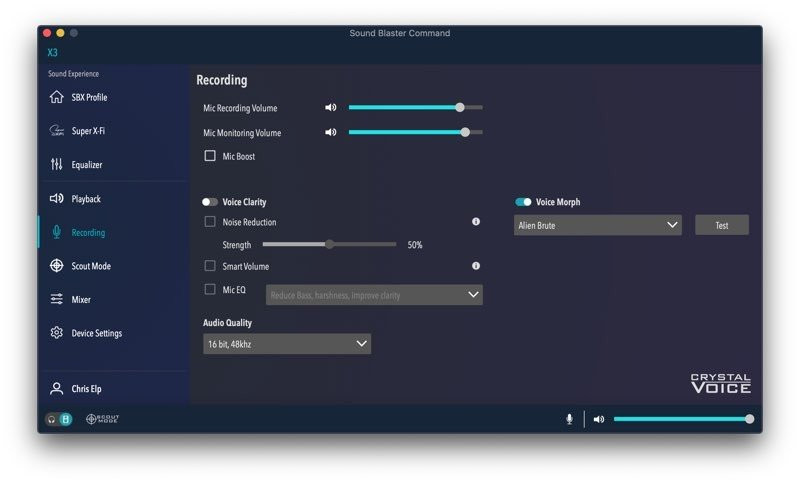Expand the Audio Quality 16 bit dropdown
Viewport: 800px width, 483px height.
tap(286, 344)
